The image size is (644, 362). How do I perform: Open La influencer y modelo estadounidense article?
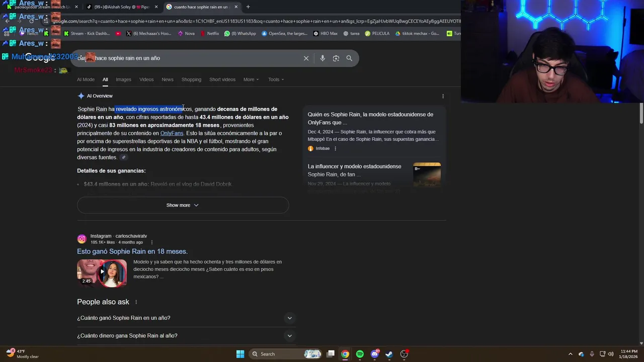(x=355, y=170)
